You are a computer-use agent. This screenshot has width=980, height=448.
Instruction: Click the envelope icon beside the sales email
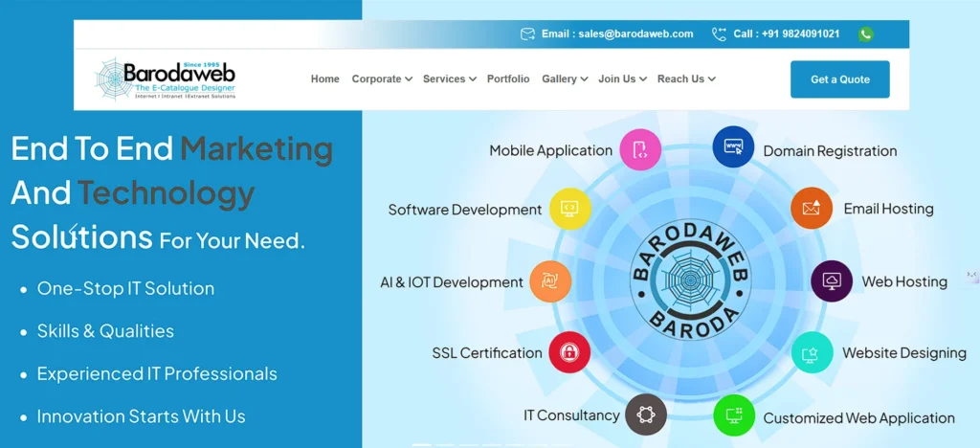point(527,34)
